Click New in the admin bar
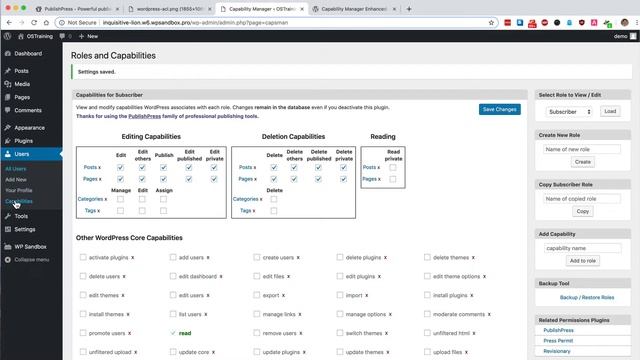Image resolution: width=640 pixels, height=360 pixels. tap(88, 36)
